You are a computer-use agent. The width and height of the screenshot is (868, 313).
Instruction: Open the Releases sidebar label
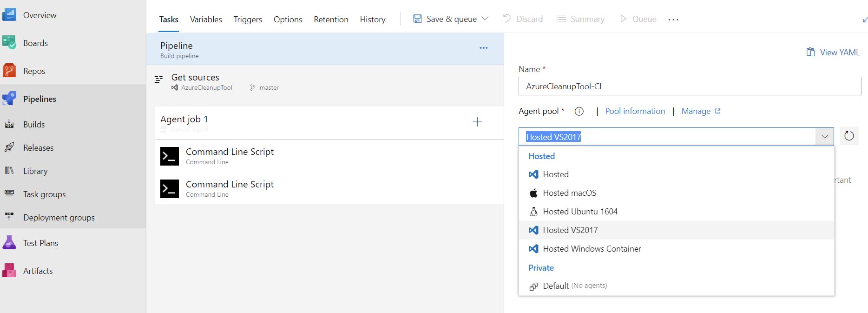pos(39,147)
